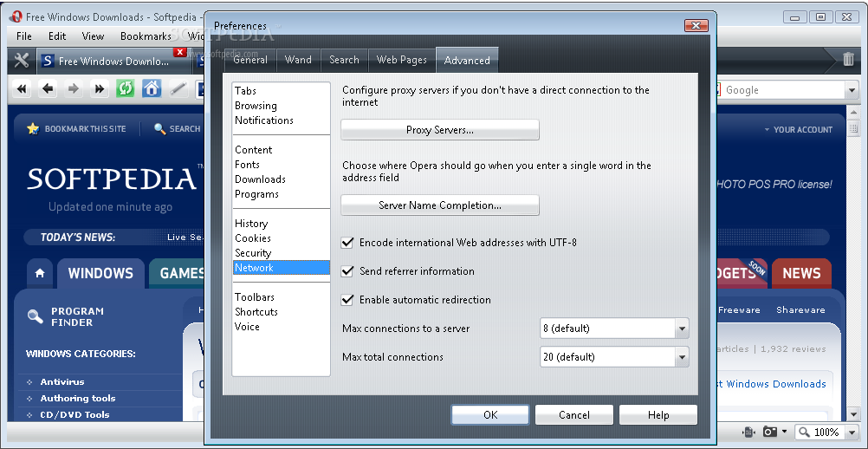868x449 pixels.
Task: Go to the Home page icon
Action: [x=152, y=88]
